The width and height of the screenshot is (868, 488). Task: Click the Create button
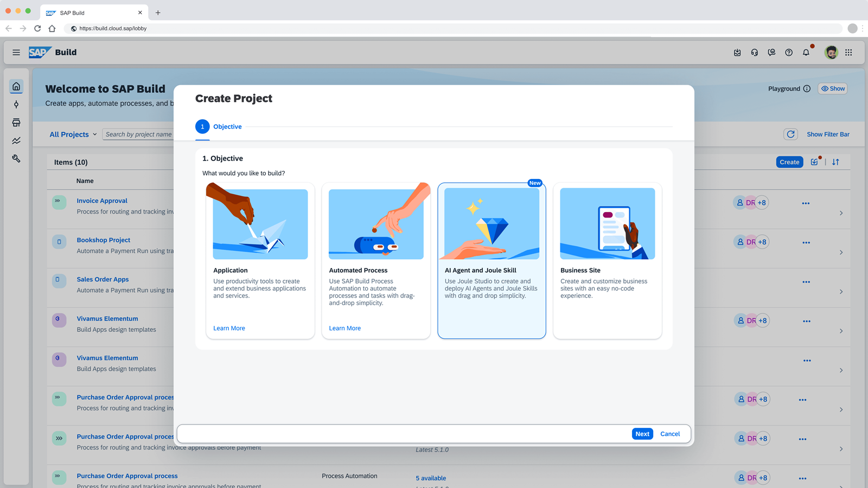click(x=789, y=162)
